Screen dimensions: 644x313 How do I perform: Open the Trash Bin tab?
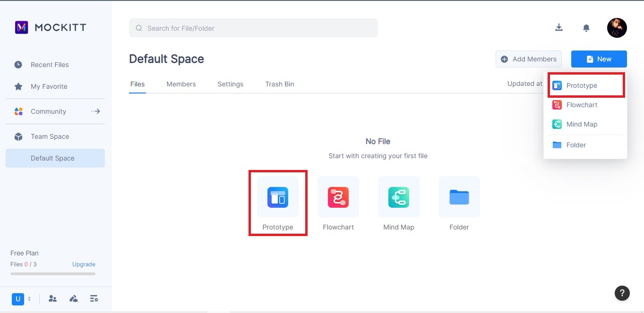tap(280, 84)
